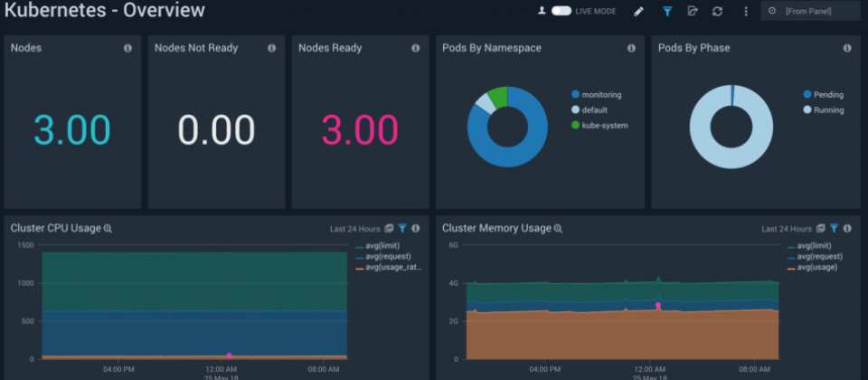
Task: Toggle avg(request) series in Memory Usage legend
Action: pos(815,256)
